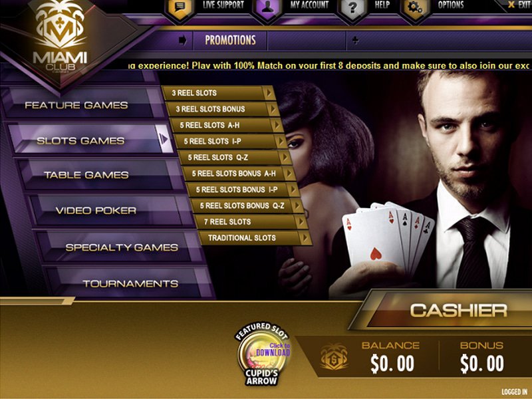Click the Featured Slot Cupid's Arrow badge

coord(261,354)
